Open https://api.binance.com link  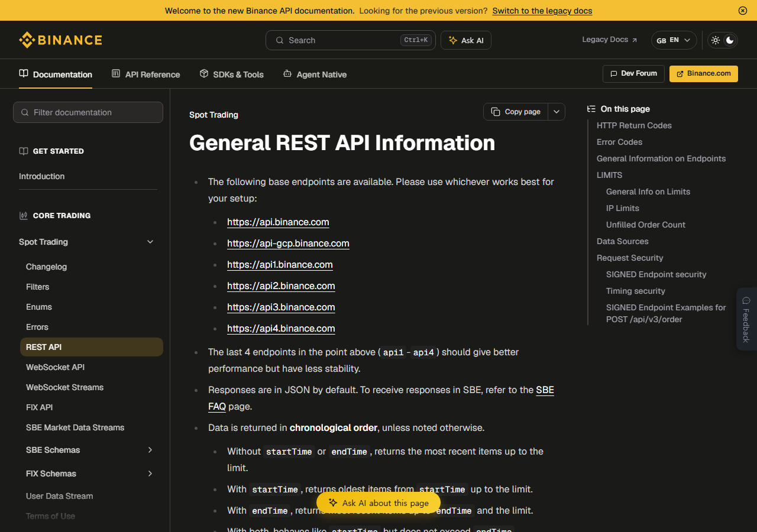[x=278, y=222]
